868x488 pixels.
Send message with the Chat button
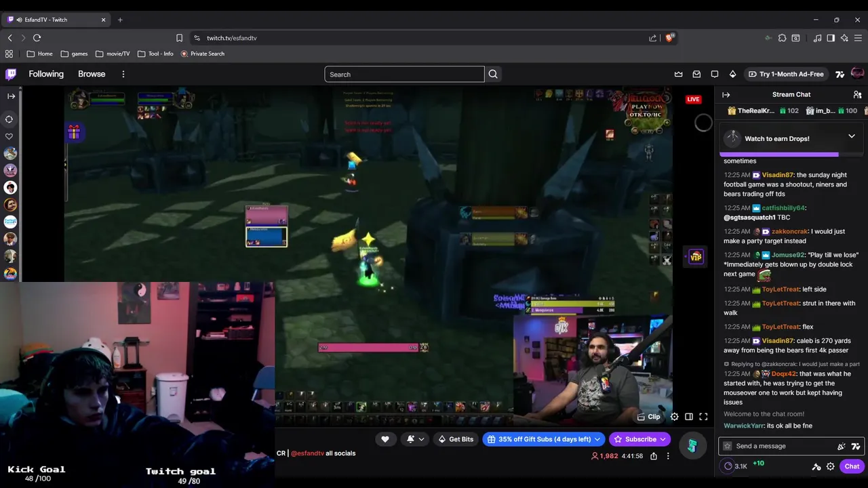pyautogui.click(x=852, y=466)
